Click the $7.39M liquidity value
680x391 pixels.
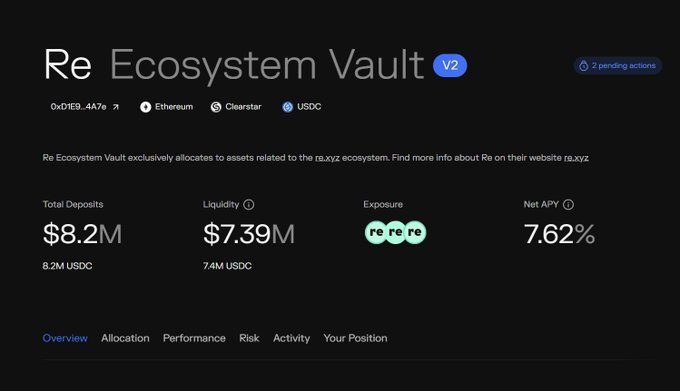249,234
